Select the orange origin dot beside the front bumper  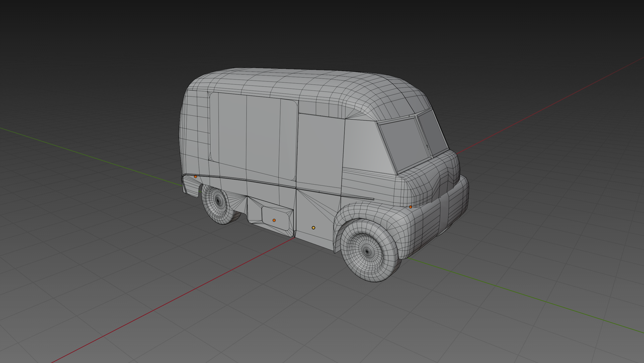tap(411, 207)
